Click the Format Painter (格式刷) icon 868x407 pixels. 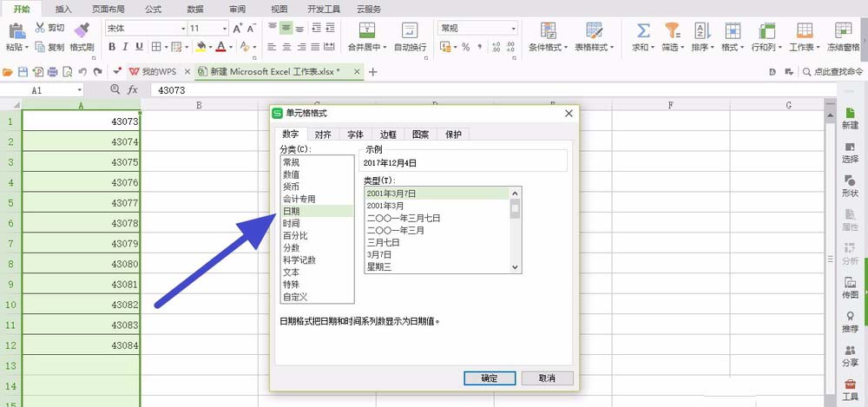coord(82,30)
